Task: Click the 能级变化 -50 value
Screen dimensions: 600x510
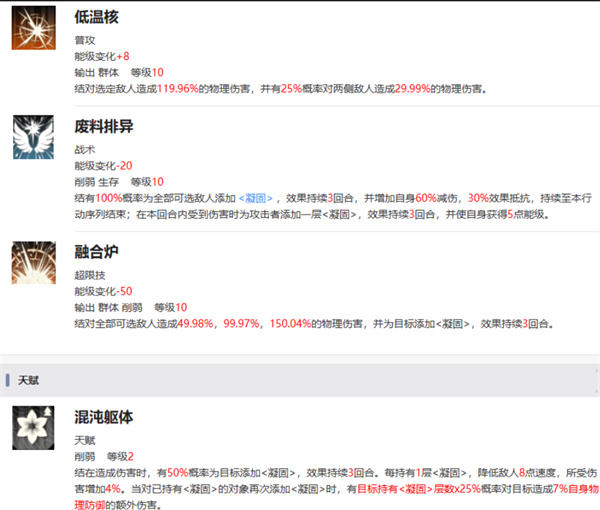Action: pos(125,291)
